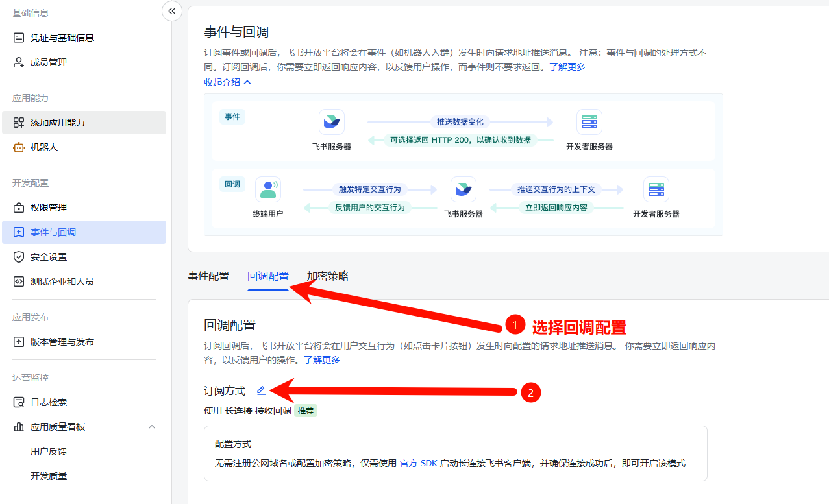Click the 安全设置 shield icon
Image resolution: width=829 pixels, height=504 pixels.
19,257
